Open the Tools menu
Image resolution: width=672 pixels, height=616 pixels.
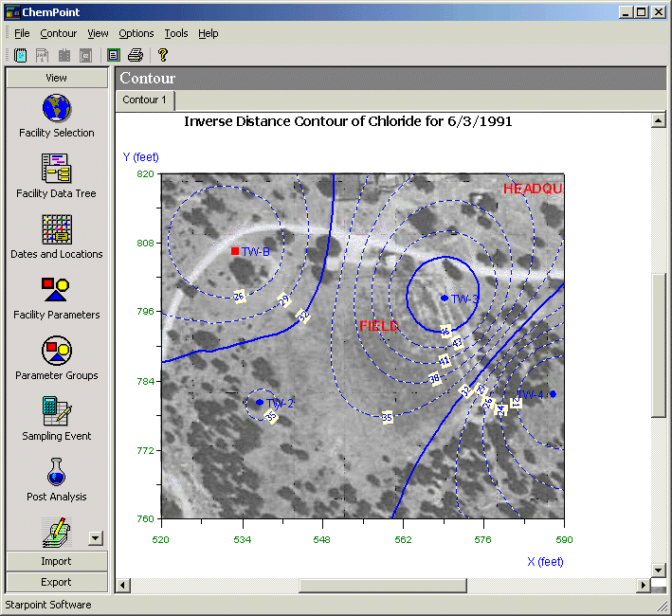[x=176, y=33]
